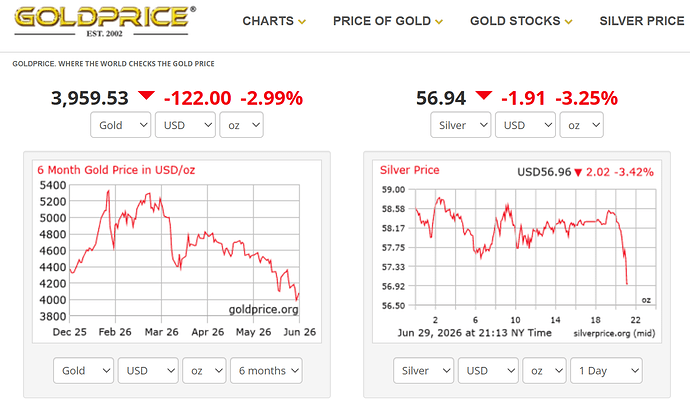Open the oz unit dropdown under silver price
Screen dimensions: 690x412
pyautogui.click(x=581, y=125)
